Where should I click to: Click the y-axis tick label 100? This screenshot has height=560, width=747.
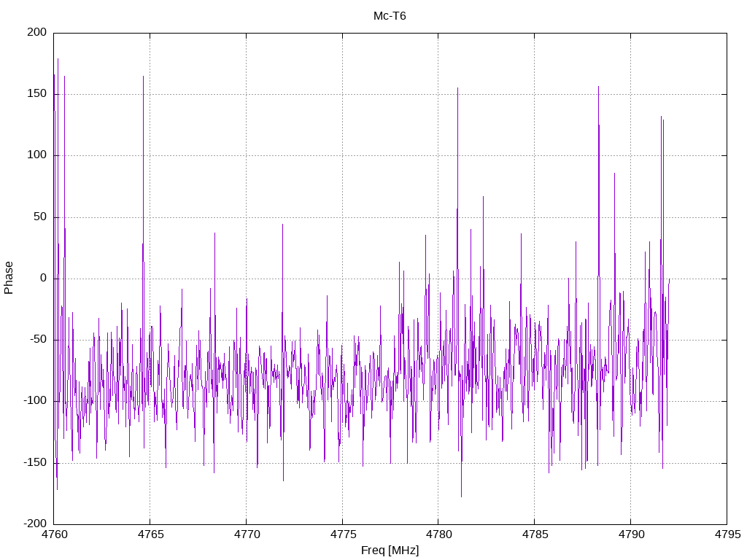pyautogui.click(x=37, y=155)
